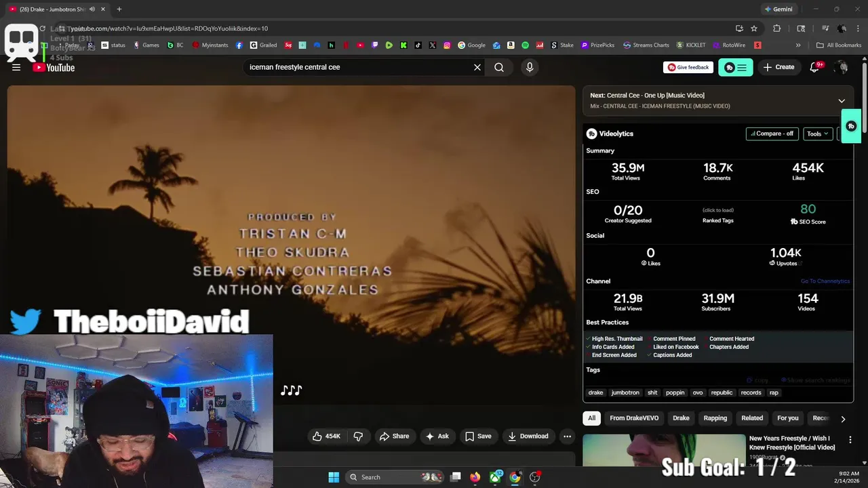Click the Ask button with sparkle icon
The width and height of the screenshot is (868, 488).
[437, 436]
